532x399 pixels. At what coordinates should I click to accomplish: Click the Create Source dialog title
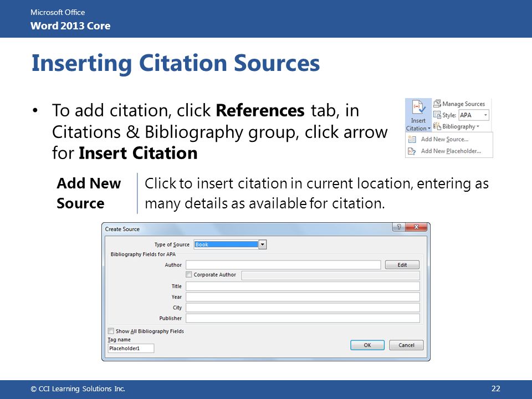coord(122,229)
